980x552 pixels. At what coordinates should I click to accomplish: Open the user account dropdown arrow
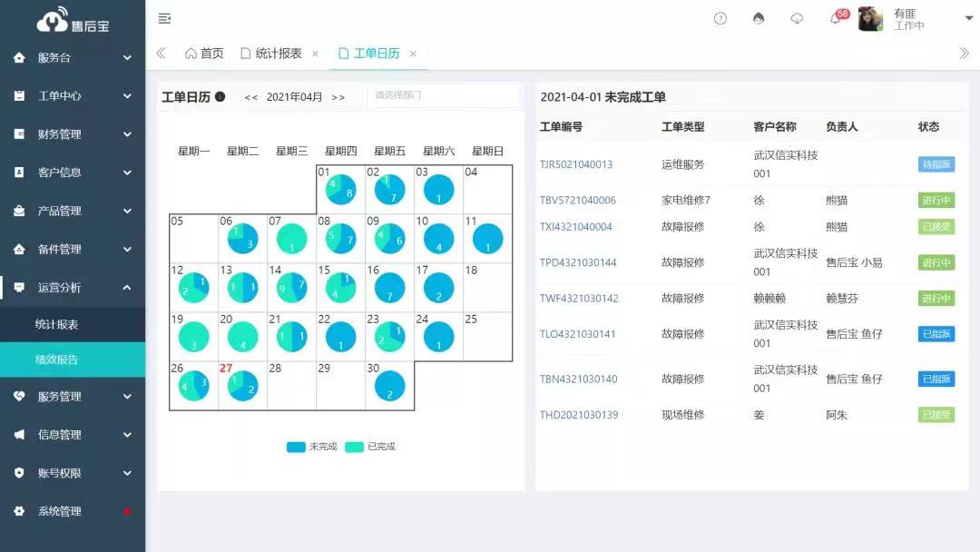968,18
